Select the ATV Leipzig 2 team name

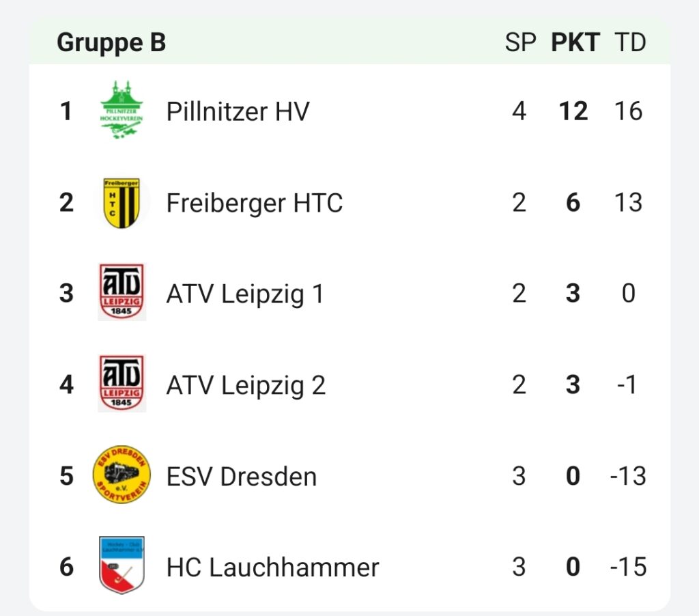pos(246,385)
